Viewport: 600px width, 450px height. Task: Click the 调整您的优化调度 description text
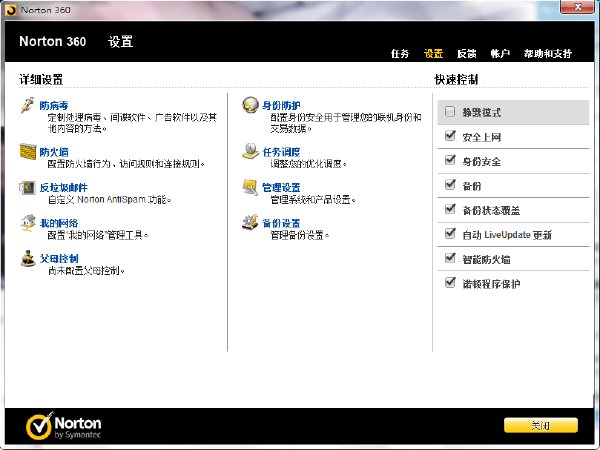308,164
